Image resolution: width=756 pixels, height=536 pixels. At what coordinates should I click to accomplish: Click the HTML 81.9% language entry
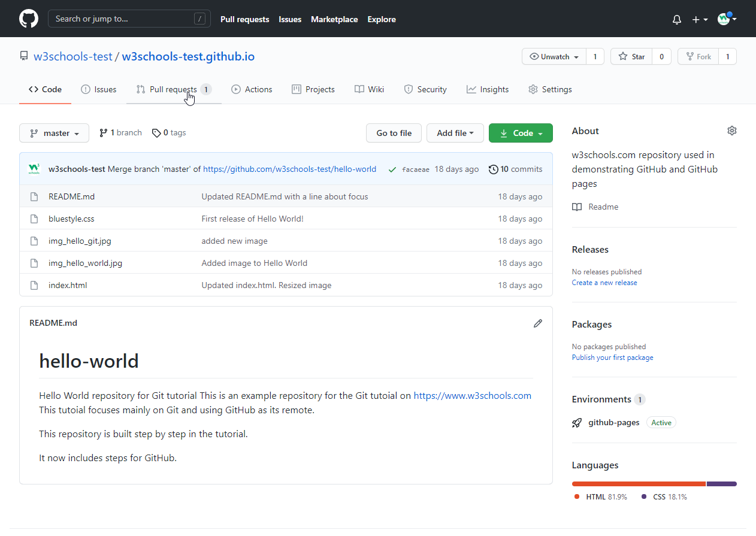[x=601, y=497]
